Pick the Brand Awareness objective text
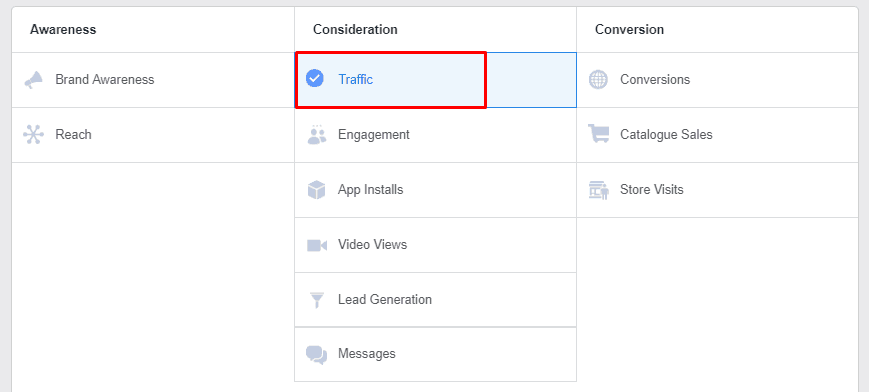 (x=105, y=80)
